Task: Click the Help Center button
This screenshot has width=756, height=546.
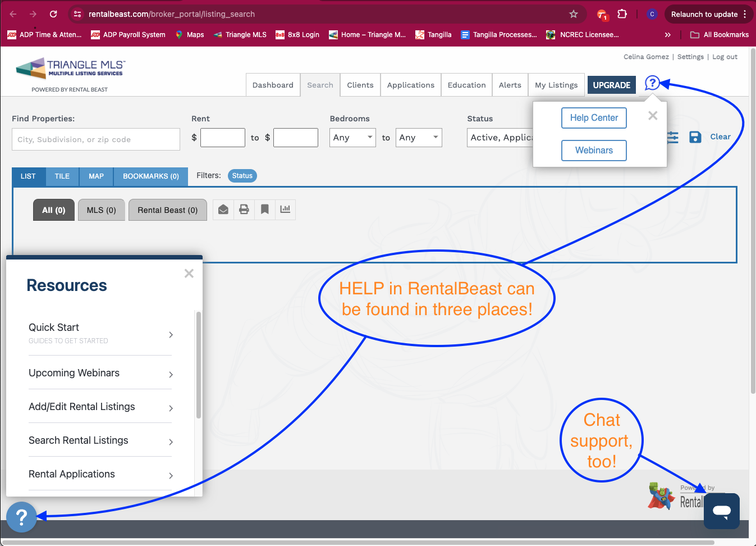Action: (594, 118)
